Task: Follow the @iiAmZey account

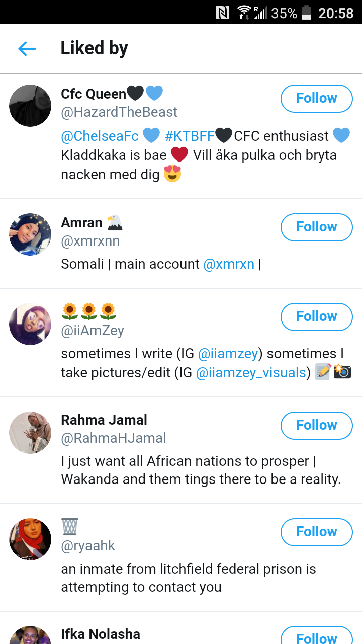Action: tap(316, 316)
